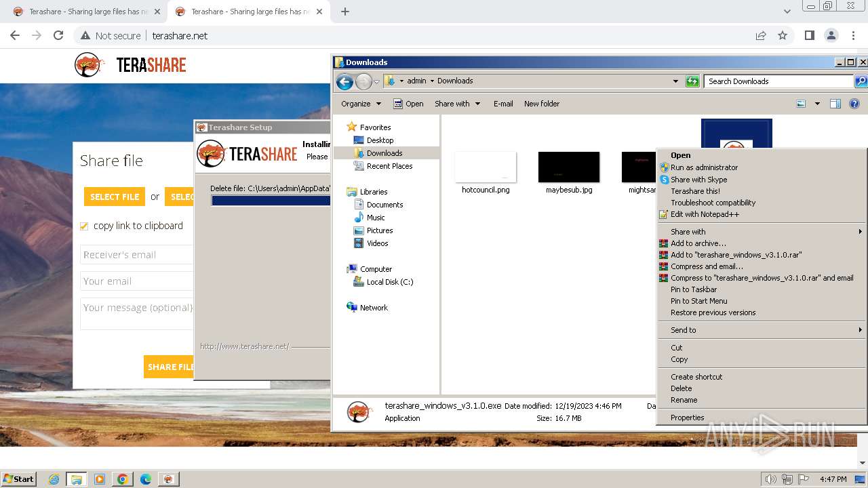Open the Chrome profile avatar
Image resolution: width=868 pixels, height=488 pixels.
pyautogui.click(x=831, y=35)
